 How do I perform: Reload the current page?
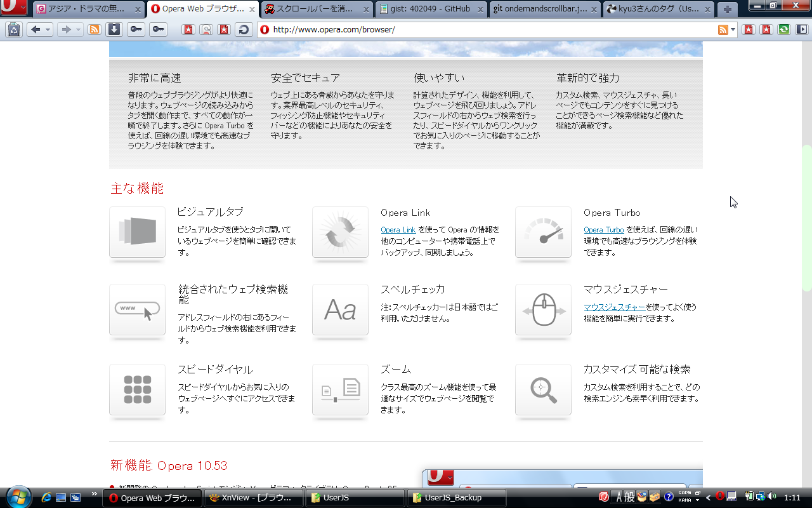click(x=243, y=29)
